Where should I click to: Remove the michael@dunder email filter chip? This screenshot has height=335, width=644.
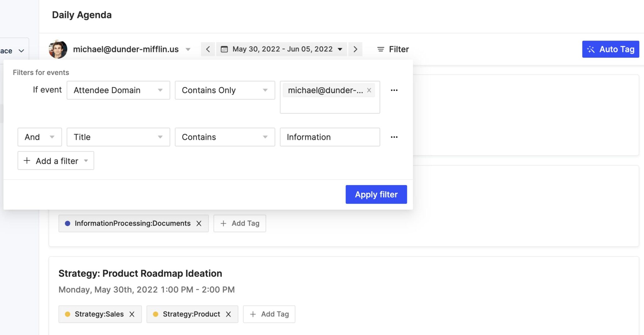(x=369, y=90)
